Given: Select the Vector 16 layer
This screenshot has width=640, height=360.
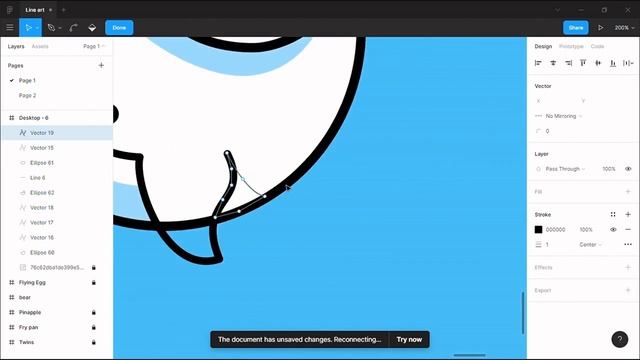Looking at the screenshot, I should (56, 237).
